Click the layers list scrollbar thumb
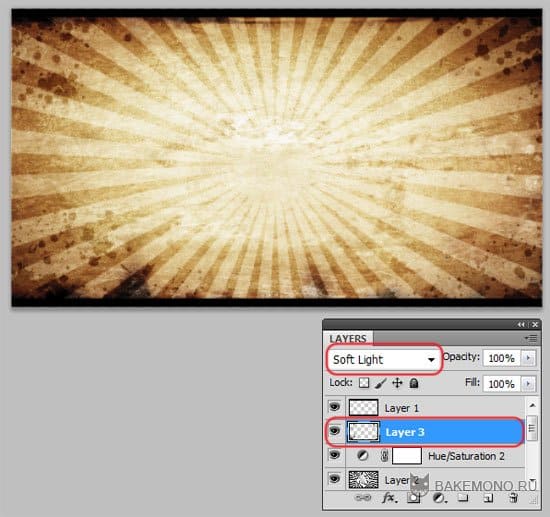Screen dimensions: 550x517 pos(532,428)
